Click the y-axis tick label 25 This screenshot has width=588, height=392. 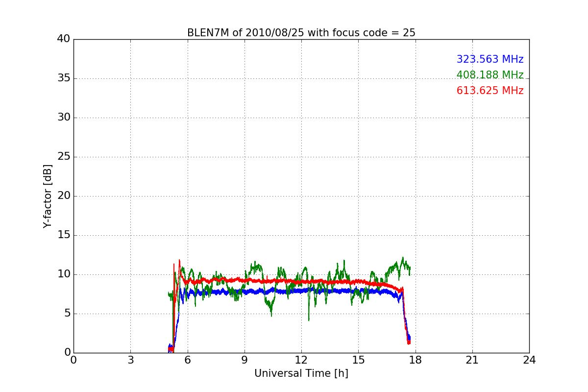(x=64, y=157)
